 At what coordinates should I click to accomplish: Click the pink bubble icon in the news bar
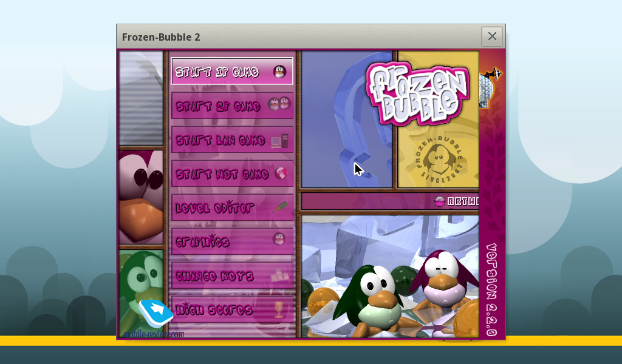tap(439, 201)
